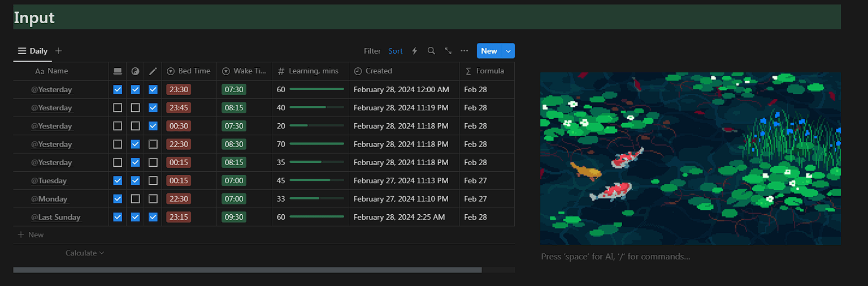
Task: Open the @Yesterday page in the 40 mins row
Action: point(51,108)
